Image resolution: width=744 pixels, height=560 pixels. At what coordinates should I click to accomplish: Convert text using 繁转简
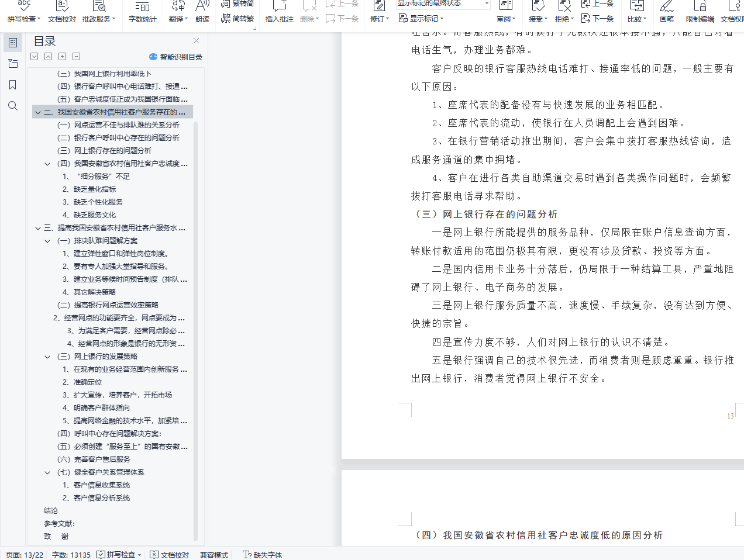pos(237,4)
